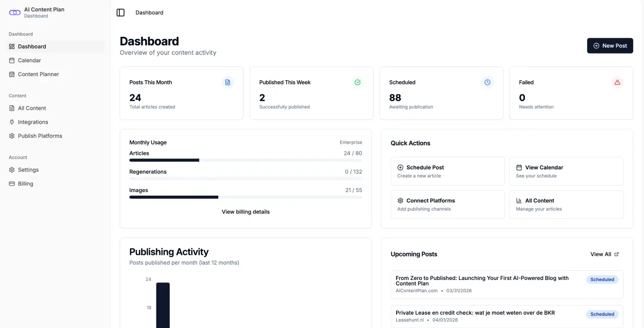Image resolution: width=644 pixels, height=328 pixels.
Task: Click Scheduled badge on From Zero post
Action: coord(603,279)
